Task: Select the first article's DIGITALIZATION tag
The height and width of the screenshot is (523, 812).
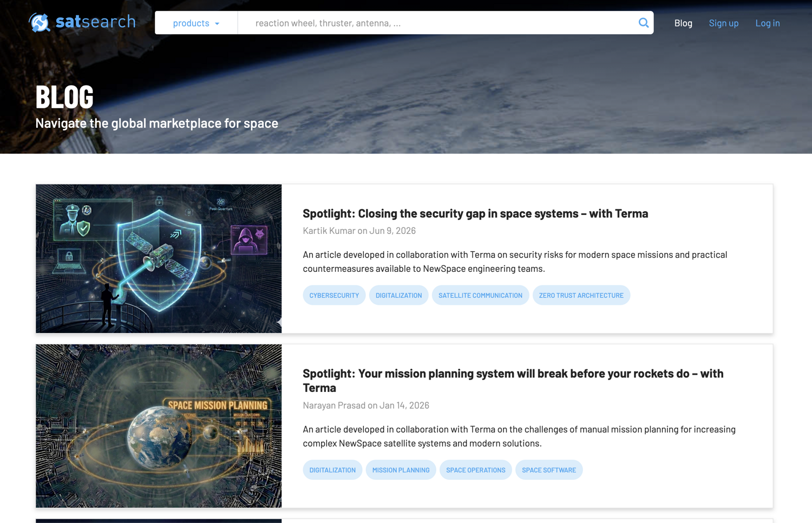Action: pos(398,295)
